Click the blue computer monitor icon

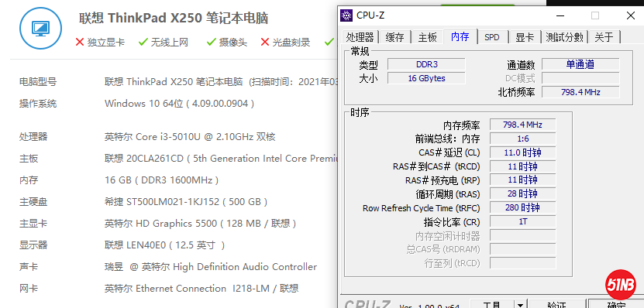coord(40,28)
